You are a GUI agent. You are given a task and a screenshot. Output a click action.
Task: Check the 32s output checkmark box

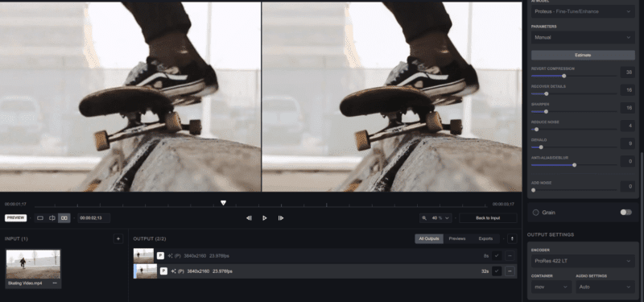(x=497, y=271)
